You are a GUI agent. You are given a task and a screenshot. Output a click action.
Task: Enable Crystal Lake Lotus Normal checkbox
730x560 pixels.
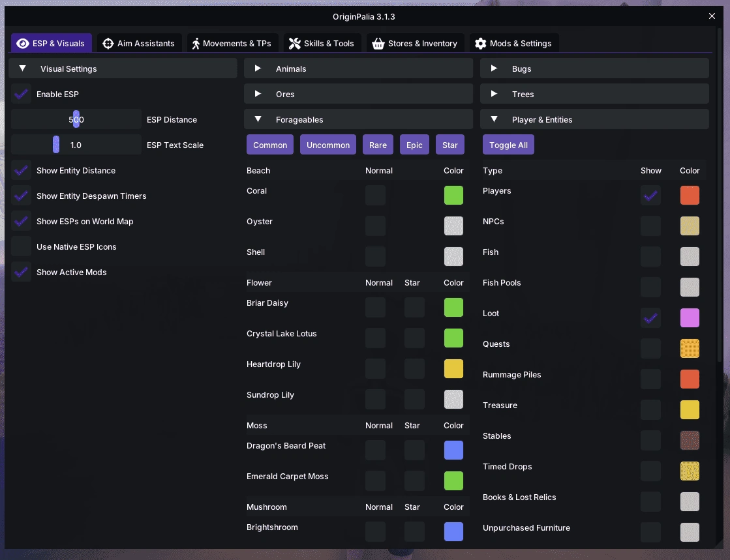(x=375, y=338)
